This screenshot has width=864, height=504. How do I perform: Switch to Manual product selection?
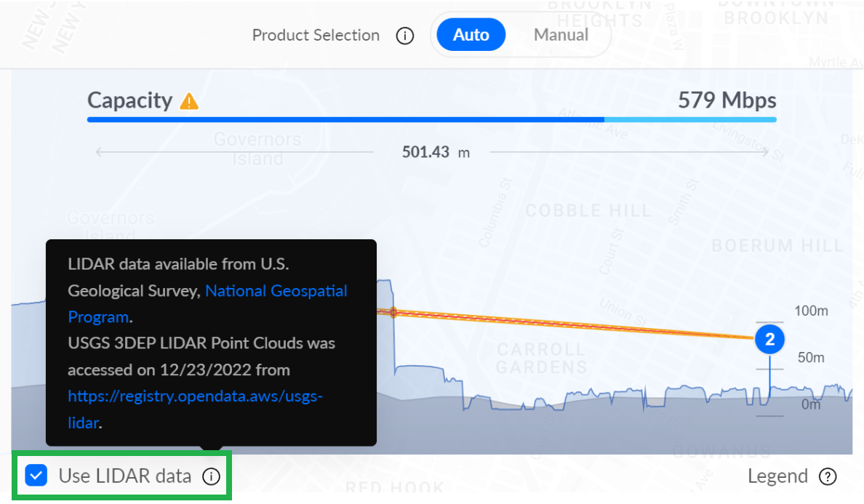pyautogui.click(x=561, y=35)
